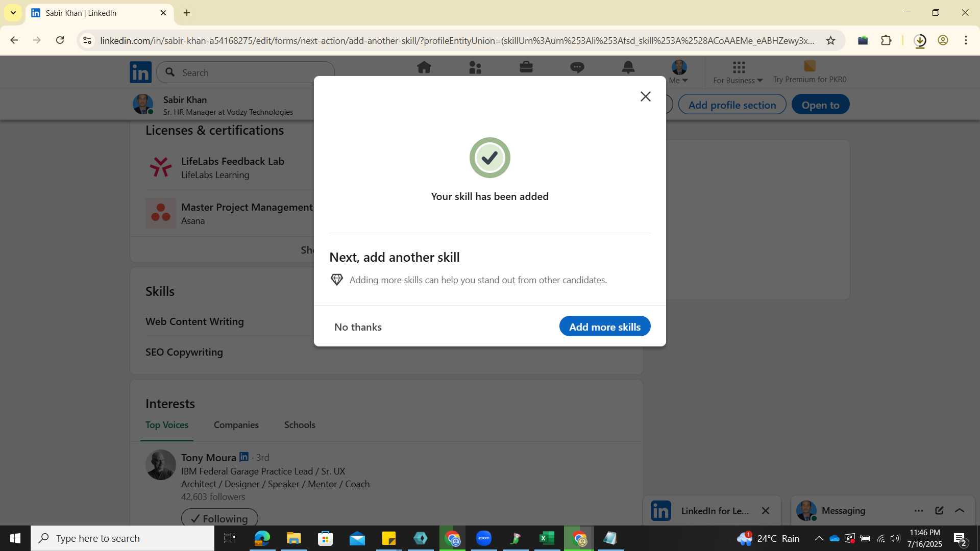
Task: Open Zoom from taskbar
Action: (484, 538)
